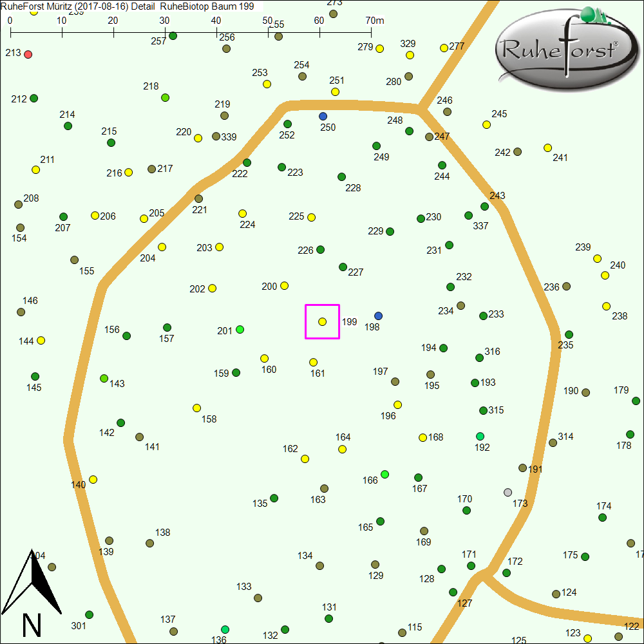Select the teal green tree marker 192
This screenshot has height=644, width=644.
point(480,436)
